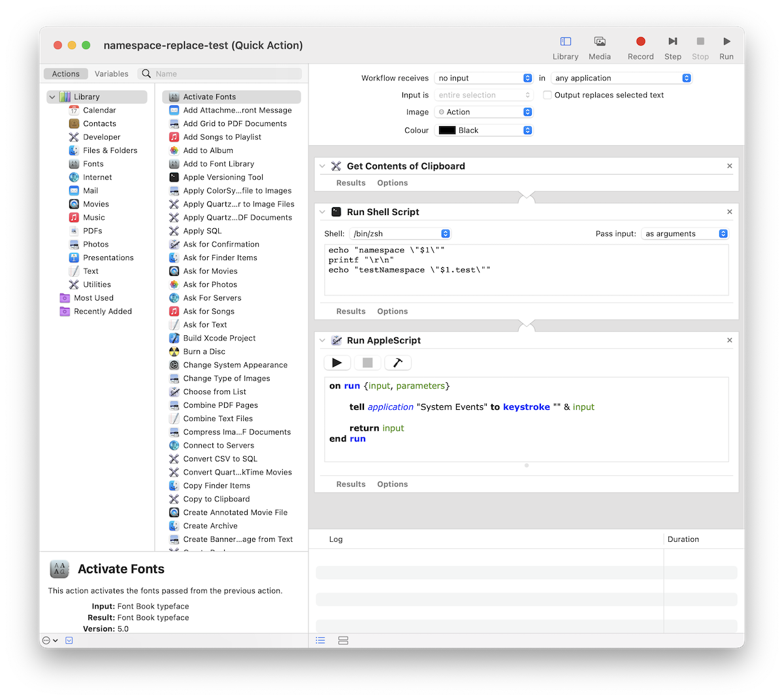784x700 pixels.
Task: Choose the Utilities library category
Action: [97, 284]
